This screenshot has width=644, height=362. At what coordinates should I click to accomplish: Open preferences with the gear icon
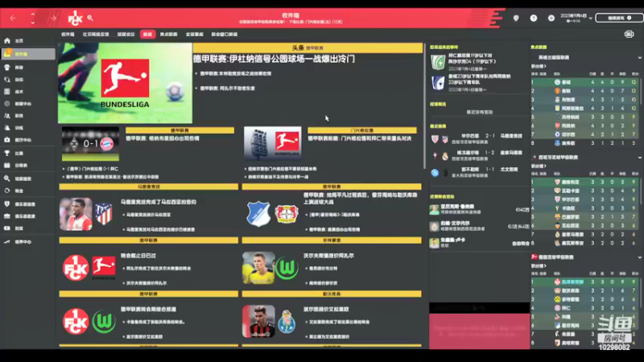(551, 18)
